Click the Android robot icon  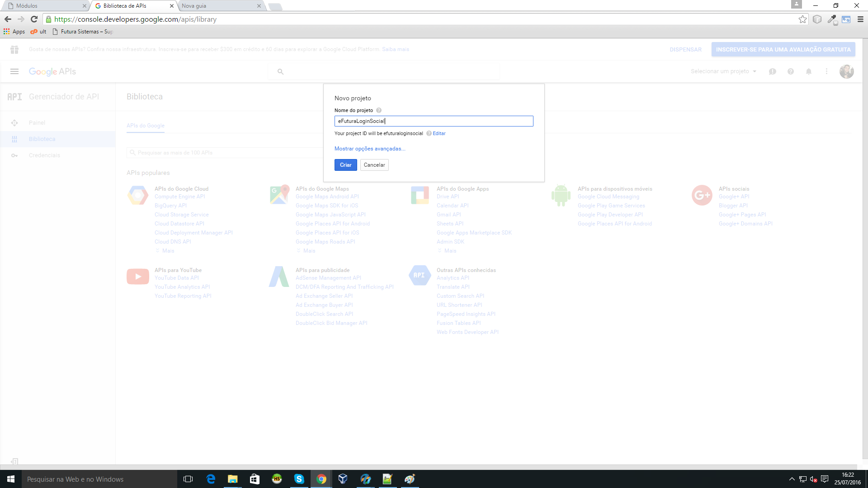(561, 195)
